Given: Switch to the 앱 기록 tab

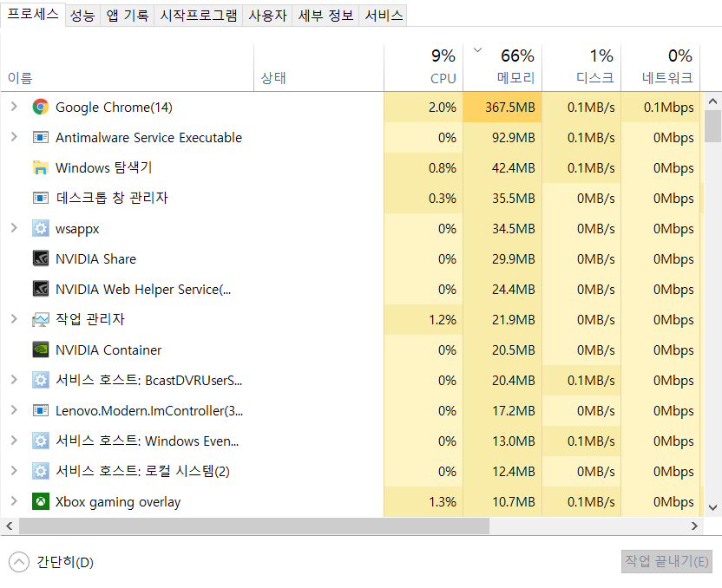Looking at the screenshot, I should [127, 16].
